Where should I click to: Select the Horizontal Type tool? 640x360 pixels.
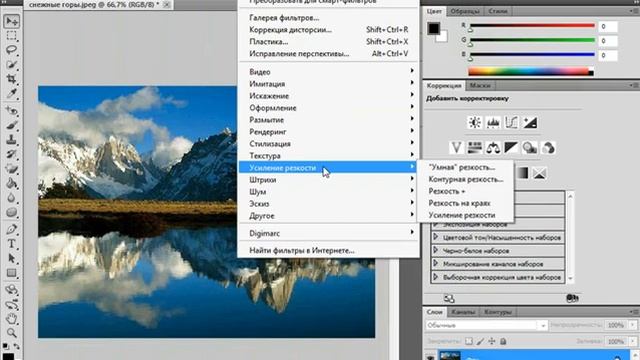[x=11, y=244]
